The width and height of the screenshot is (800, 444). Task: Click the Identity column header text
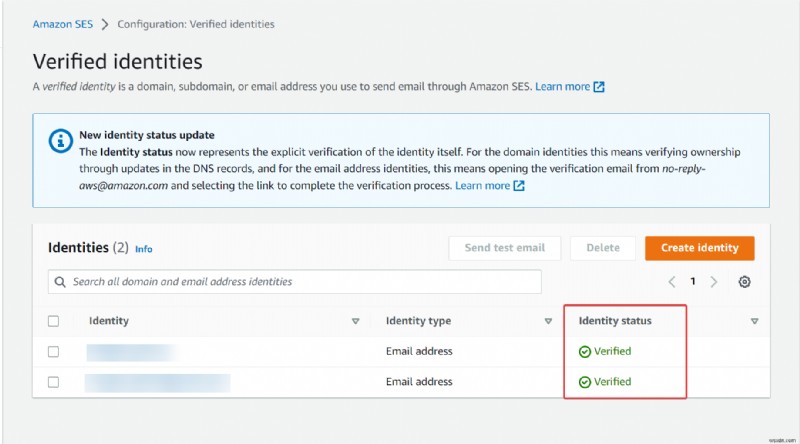click(x=109, y=321)
